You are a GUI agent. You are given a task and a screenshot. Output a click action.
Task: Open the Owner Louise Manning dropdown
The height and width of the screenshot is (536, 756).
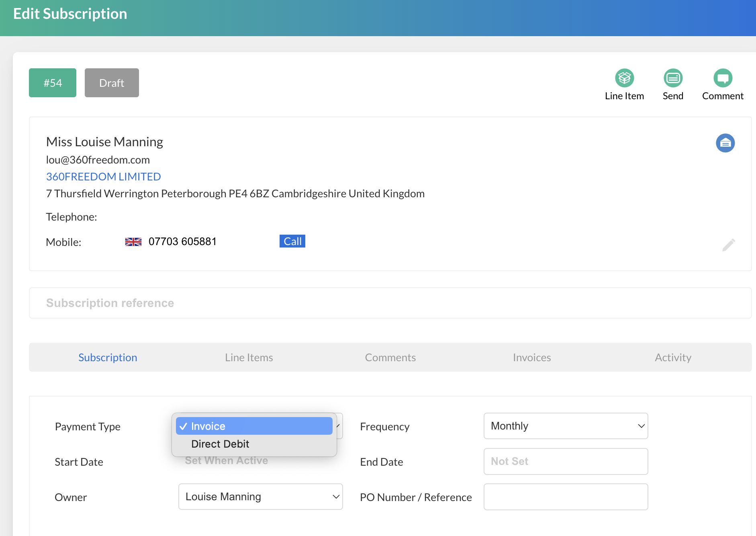pyautogui.click(x=260, y=497)
